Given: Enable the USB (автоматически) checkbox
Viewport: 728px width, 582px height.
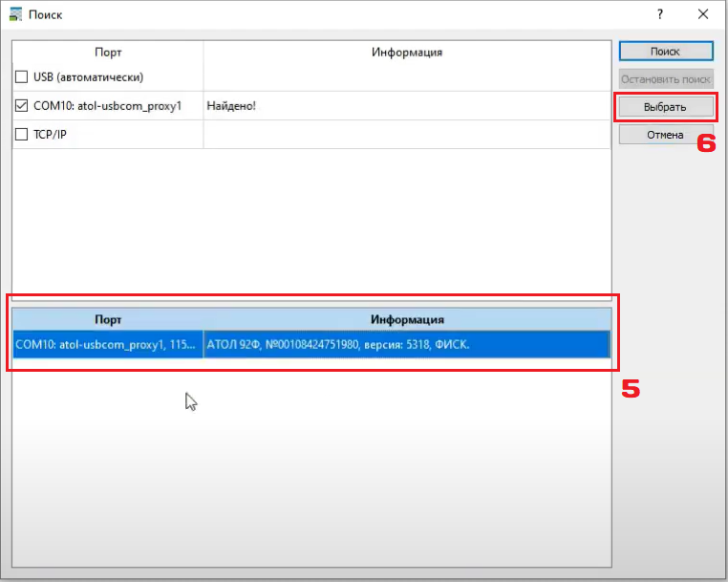Looking at the screenshot, I should click(x=22, y=76).
